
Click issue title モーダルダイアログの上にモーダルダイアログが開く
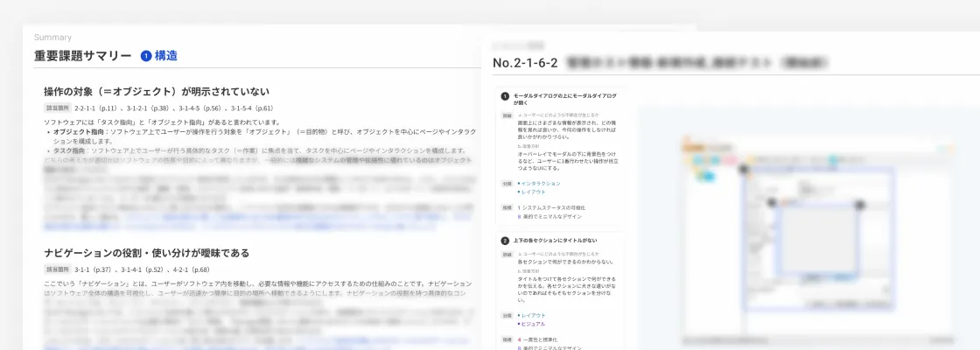(565, 99)
